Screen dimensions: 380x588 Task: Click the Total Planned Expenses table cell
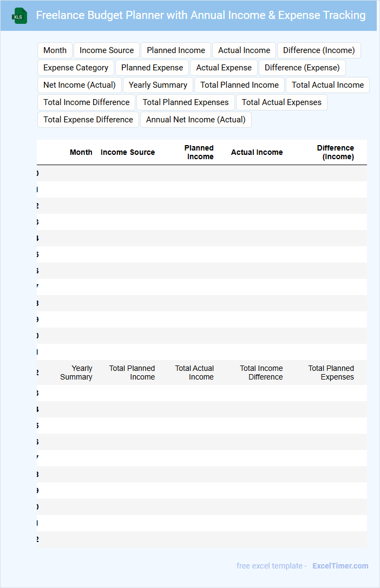[331, 373]
